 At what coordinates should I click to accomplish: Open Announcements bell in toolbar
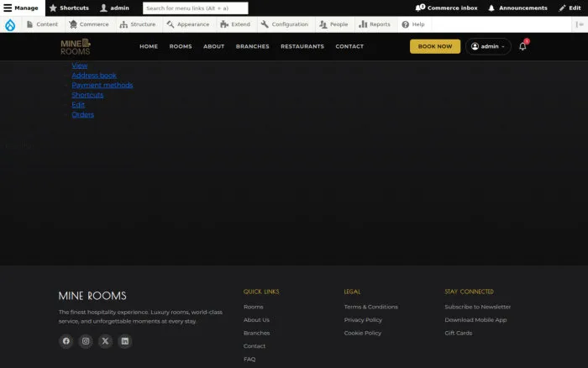pyautogui.click(x=518, y=8)
